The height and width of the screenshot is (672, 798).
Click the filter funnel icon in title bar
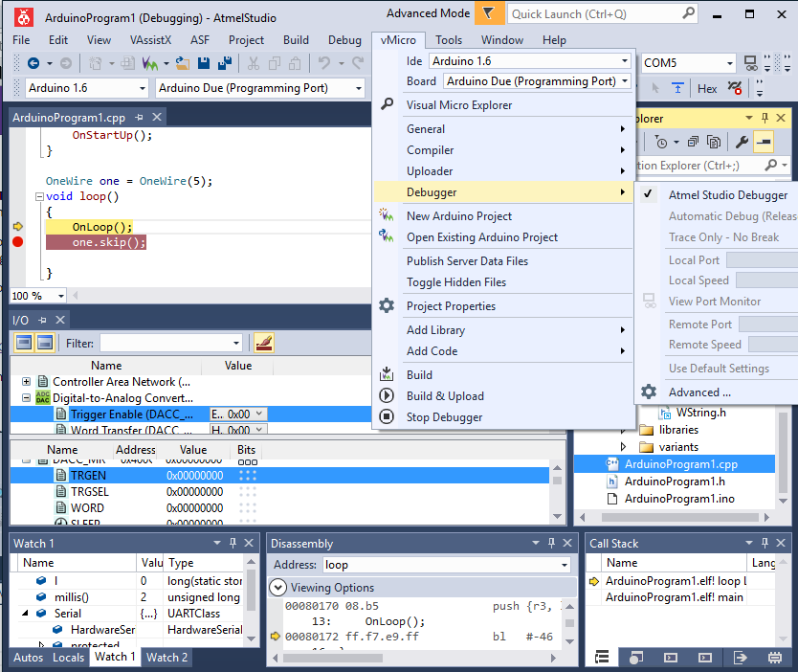point(489,13)
